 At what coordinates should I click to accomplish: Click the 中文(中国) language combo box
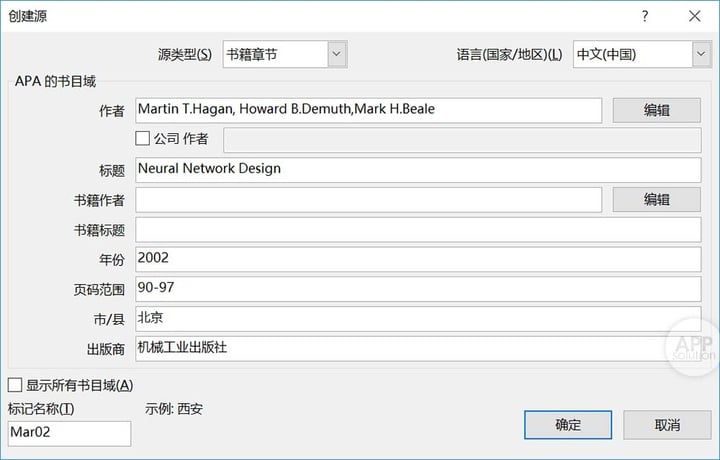point(642,54)
